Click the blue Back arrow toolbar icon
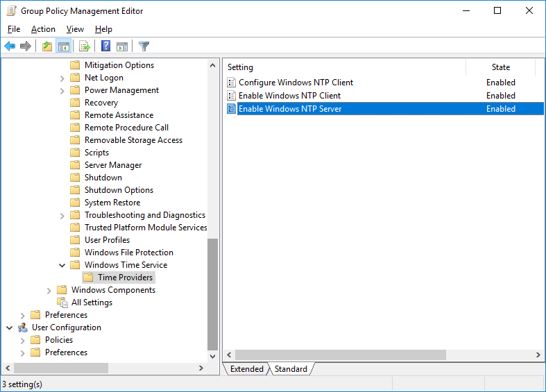Image resolution: width=546 pixels, height=392 pixels. [x=10, y=46]
